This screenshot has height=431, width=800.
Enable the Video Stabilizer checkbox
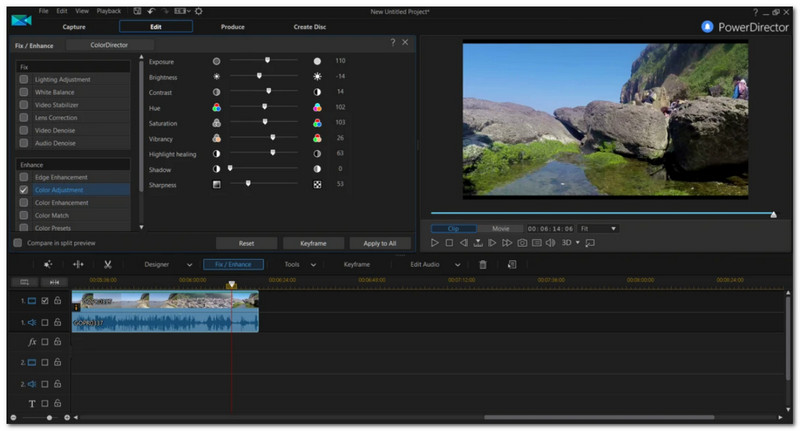tap(23, 104)
